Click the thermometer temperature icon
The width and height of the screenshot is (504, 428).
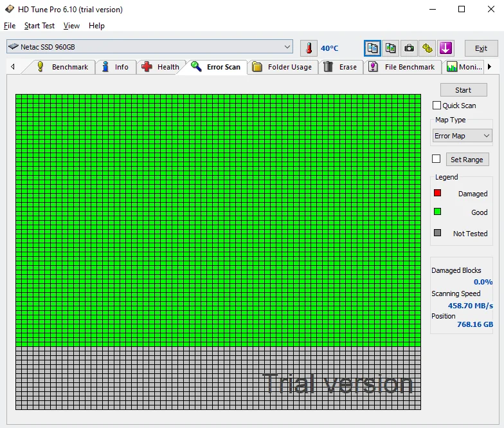point(309,48)
